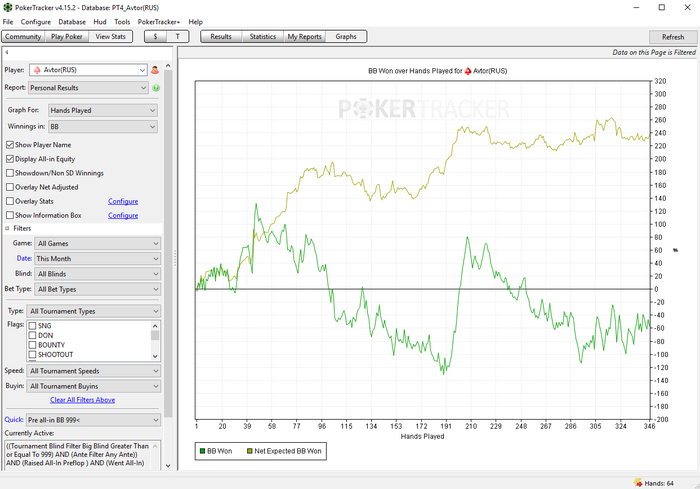
Task: Enable Overlay Stats checkbox
Action: [10, 201]
